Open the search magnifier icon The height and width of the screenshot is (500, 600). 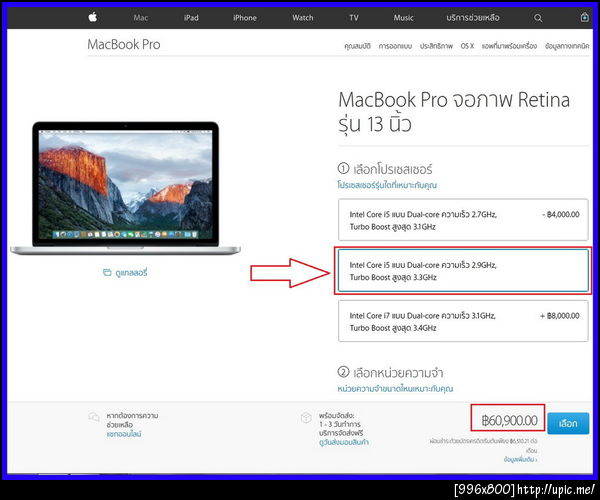(538, 18)
